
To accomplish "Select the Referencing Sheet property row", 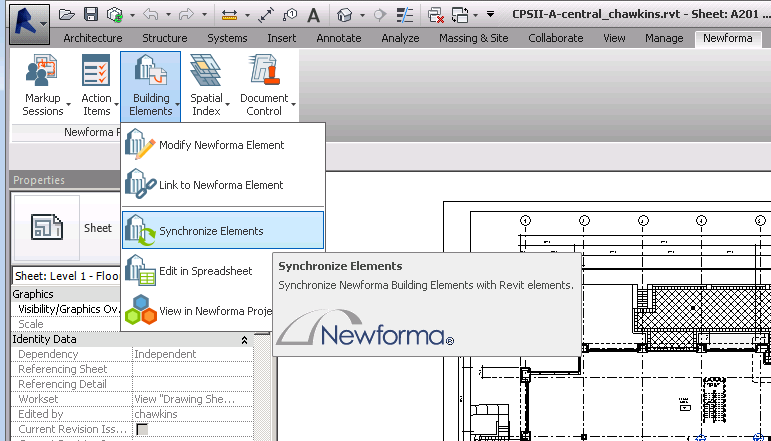I will 132,369.
